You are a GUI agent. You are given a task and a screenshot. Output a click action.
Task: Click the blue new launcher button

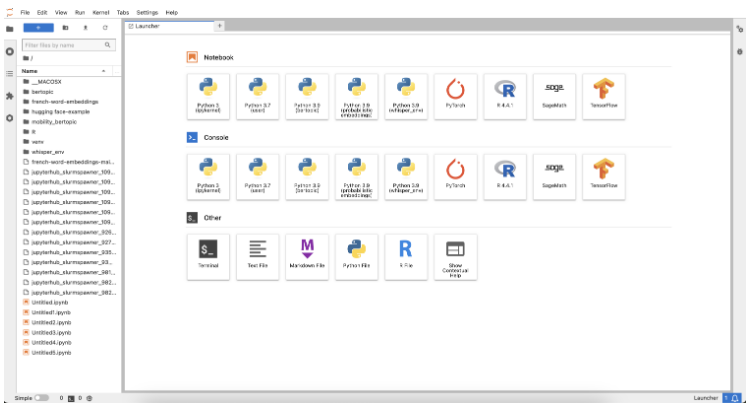pyautogui.click(x=39, y=28)
